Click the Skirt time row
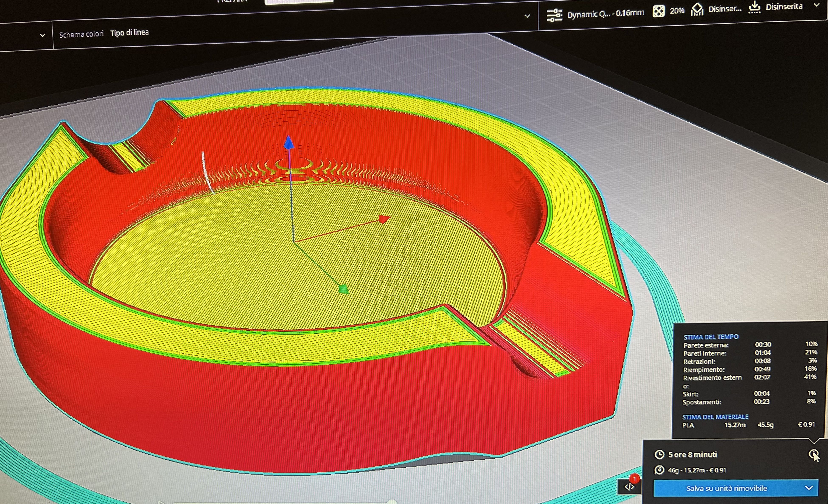Viewport: 828px width, 504px height. (x=749, y=393)
